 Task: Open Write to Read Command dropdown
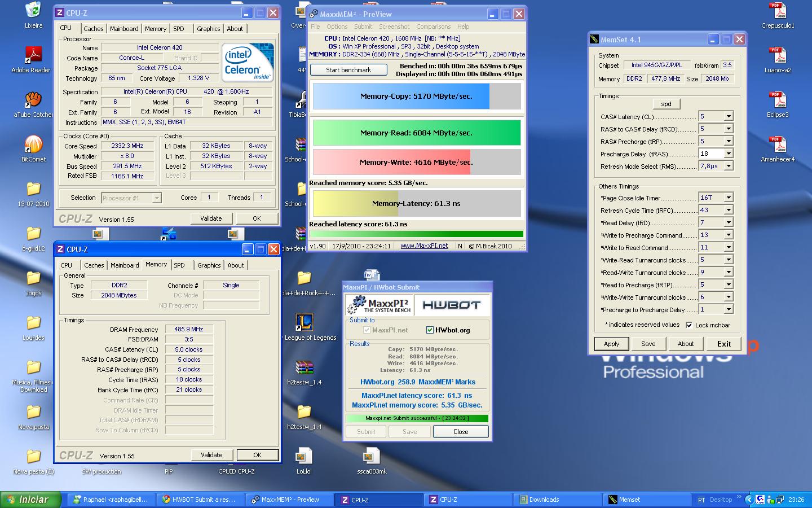point(729,247)
